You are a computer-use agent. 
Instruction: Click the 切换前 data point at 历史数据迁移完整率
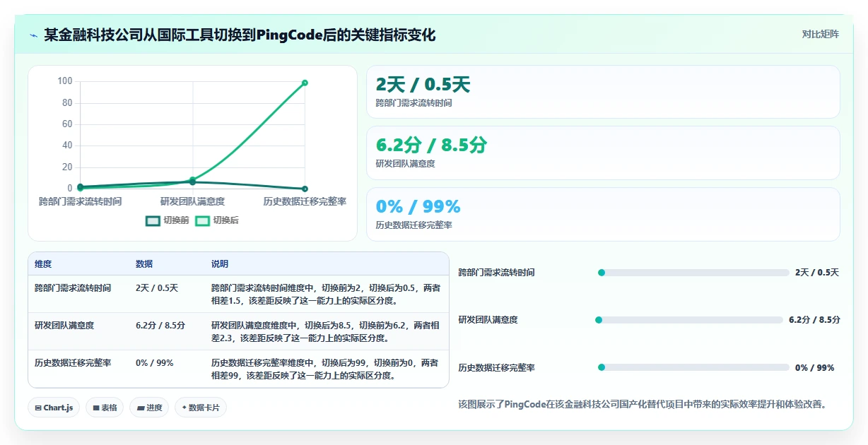click(x=305, y=189)
